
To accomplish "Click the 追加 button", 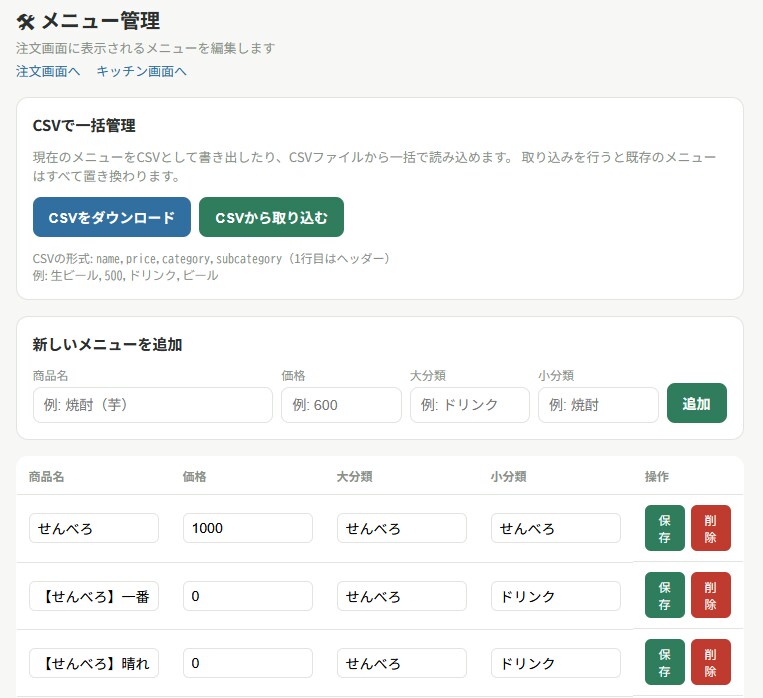I will (x=697, y=403).
